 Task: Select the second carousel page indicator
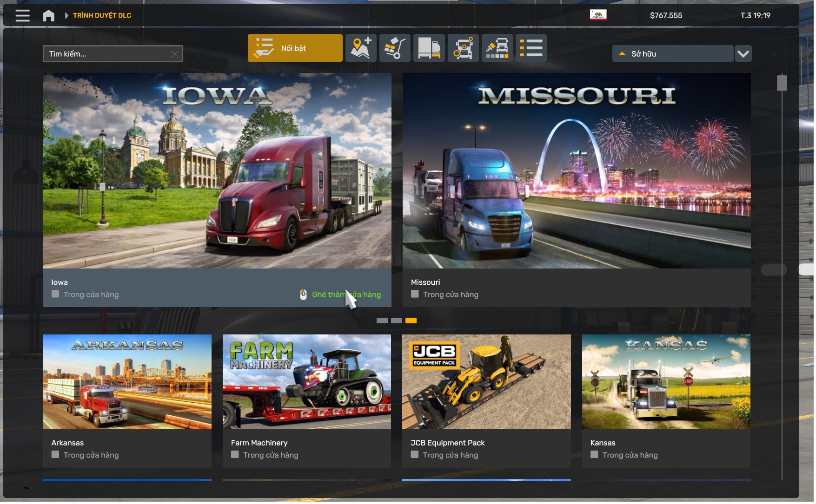[397, 321]
